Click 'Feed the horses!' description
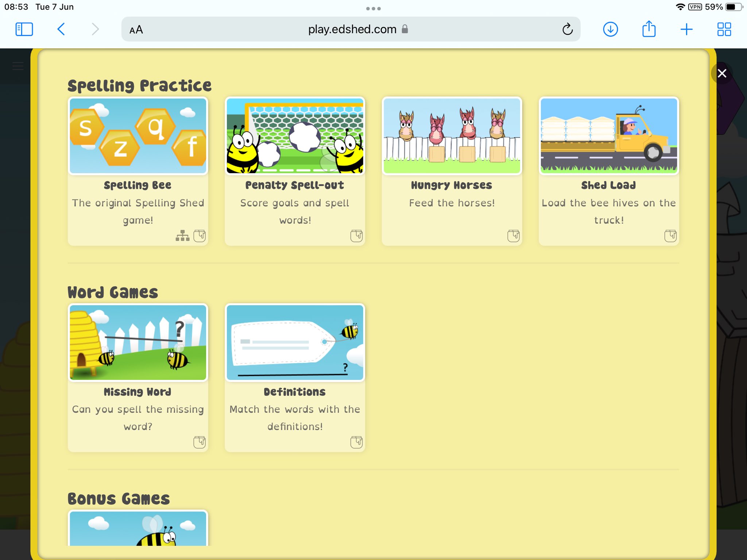Viewport: 747px width, 560px height. [452, 203]
